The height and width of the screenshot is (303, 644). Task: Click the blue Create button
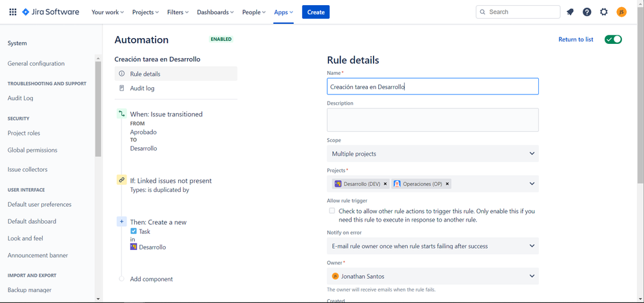316,12
